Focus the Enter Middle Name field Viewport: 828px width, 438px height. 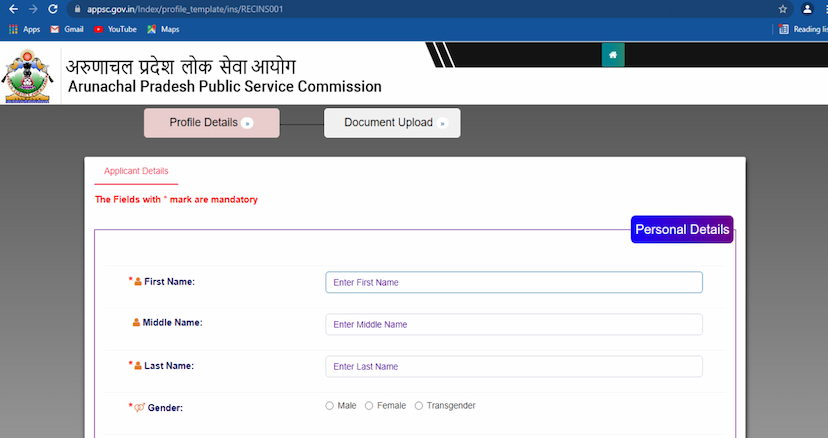click(514, 324)
